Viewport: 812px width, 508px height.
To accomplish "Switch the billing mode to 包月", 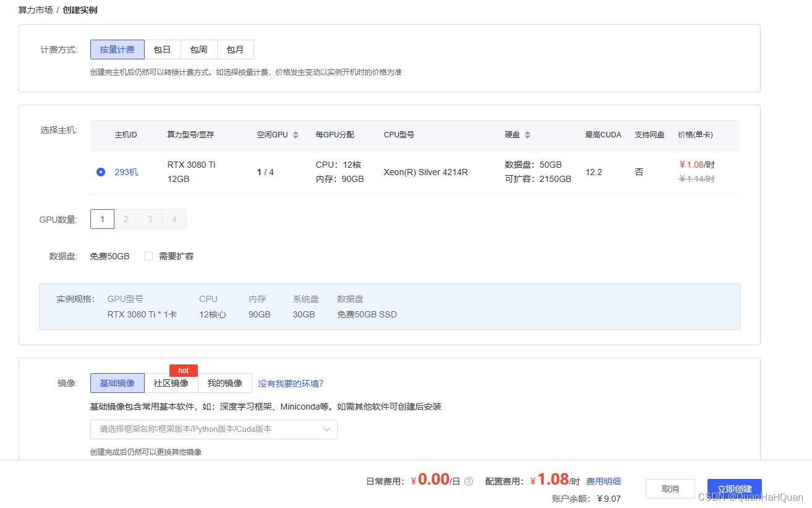I will click(x=236, y=50).
